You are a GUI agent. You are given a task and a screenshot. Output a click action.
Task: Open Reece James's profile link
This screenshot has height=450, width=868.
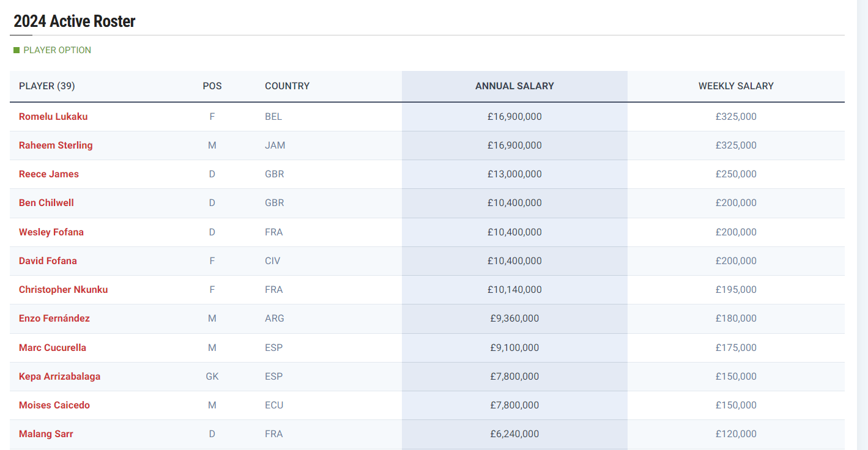pyautogui.click(x=49, y=174)
